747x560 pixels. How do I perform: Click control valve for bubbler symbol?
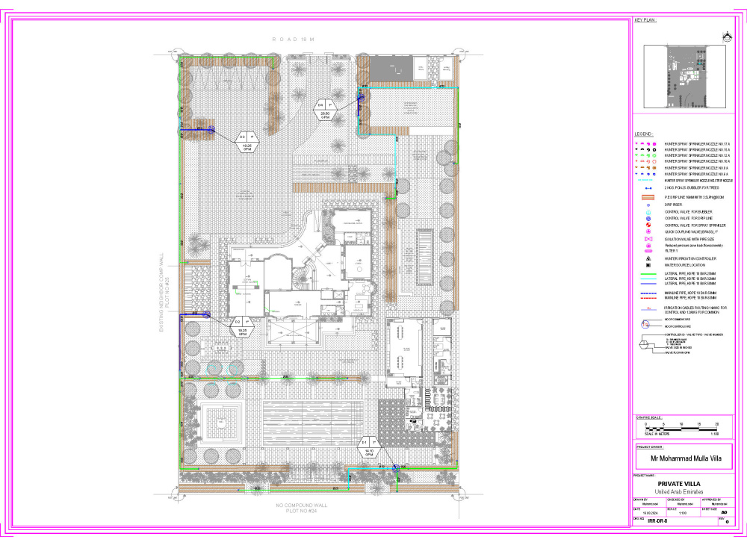click(648, 212)
